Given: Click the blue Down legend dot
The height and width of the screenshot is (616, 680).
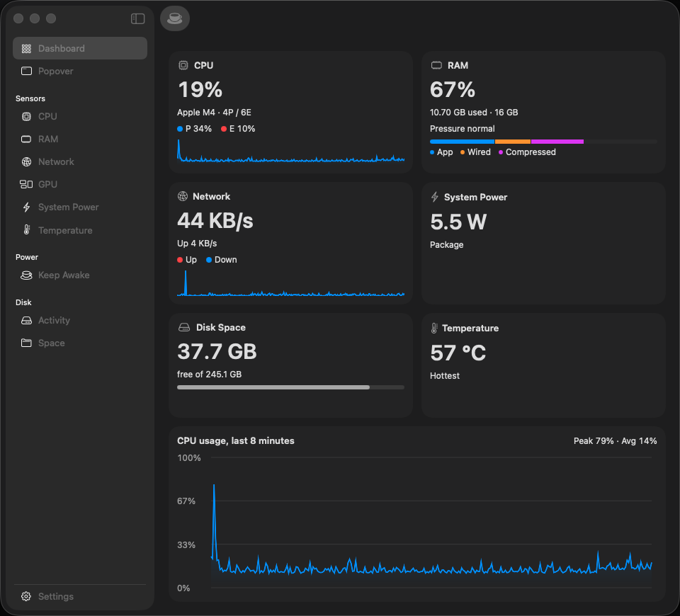Looking at the screenshot, I should coord(209,260).
